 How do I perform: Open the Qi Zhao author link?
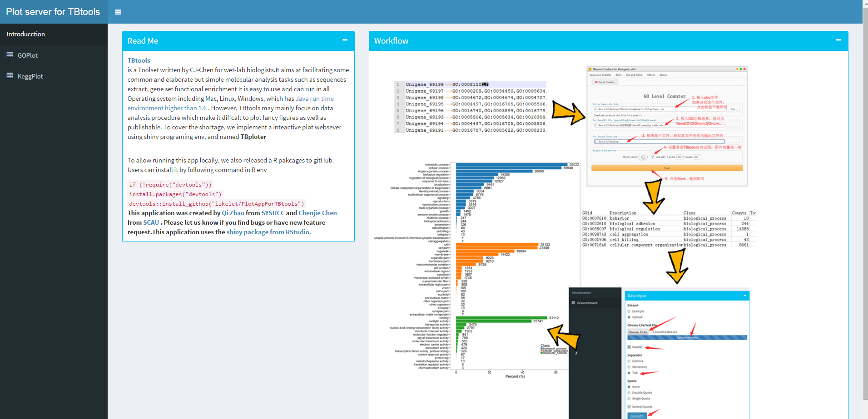[x=233, y=213]
